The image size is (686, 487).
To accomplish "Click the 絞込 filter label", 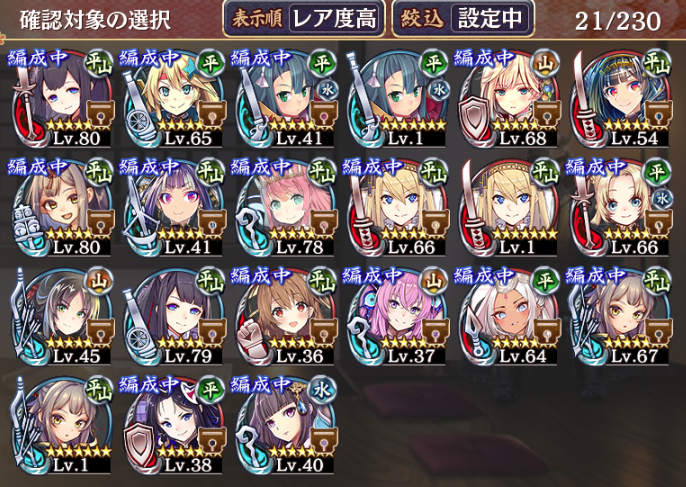I will pos(422,19).
